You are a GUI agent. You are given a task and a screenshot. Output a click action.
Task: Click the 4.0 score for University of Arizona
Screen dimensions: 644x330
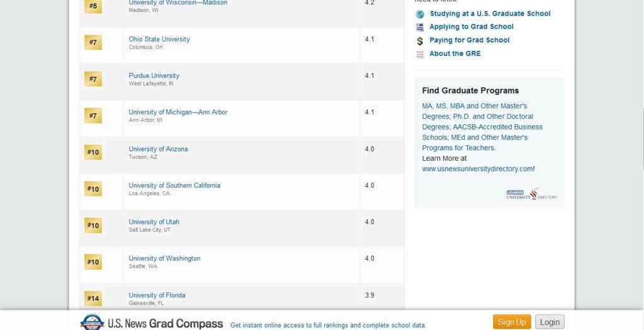(370, 149)
